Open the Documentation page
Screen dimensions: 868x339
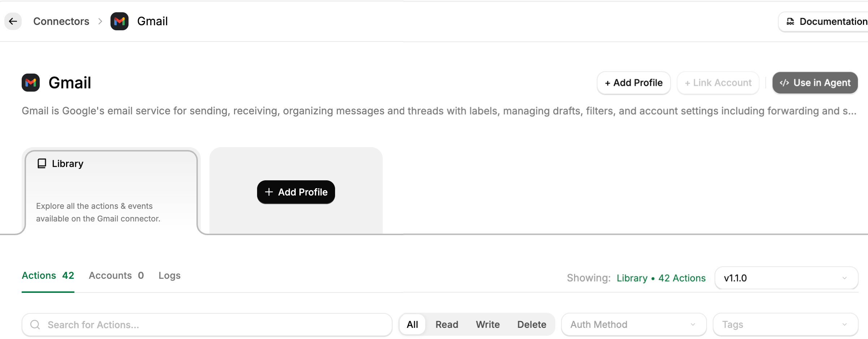(x=824, y=22)
